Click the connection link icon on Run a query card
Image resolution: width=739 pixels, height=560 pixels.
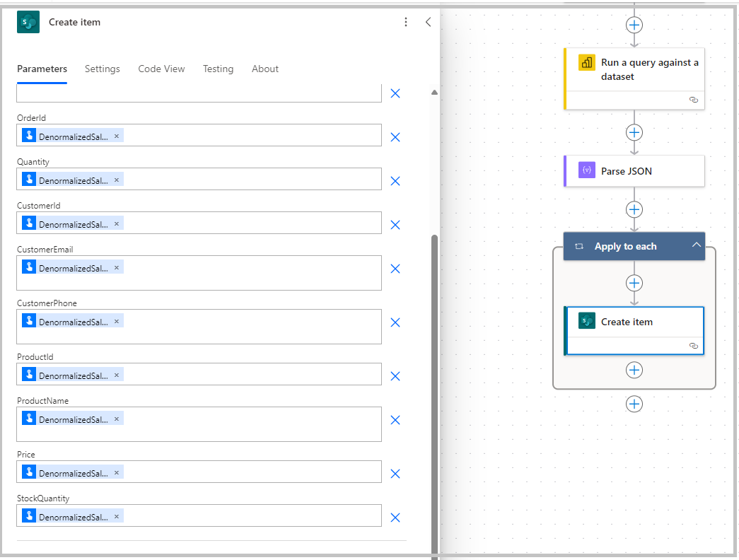(694, 100)
